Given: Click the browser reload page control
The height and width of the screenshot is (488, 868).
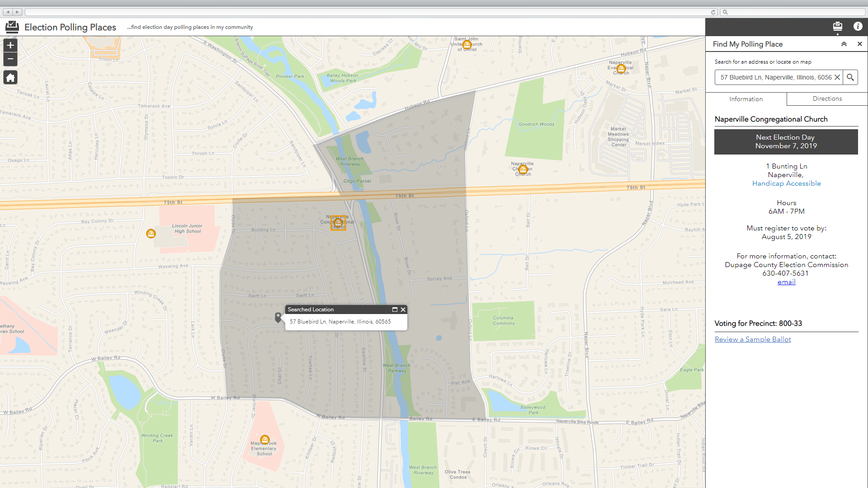Looking at the screenshot, I should point(713,12).
